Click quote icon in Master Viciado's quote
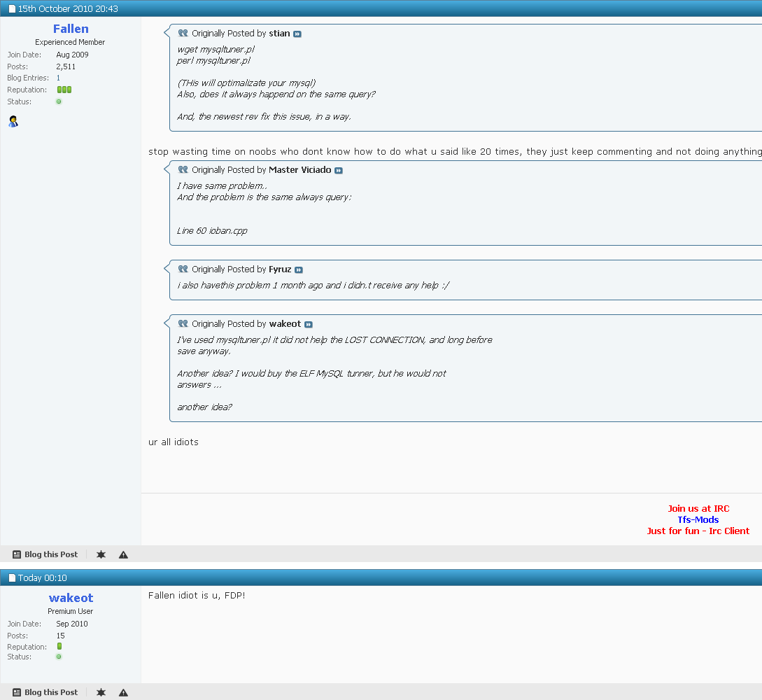 coord(183,169)
